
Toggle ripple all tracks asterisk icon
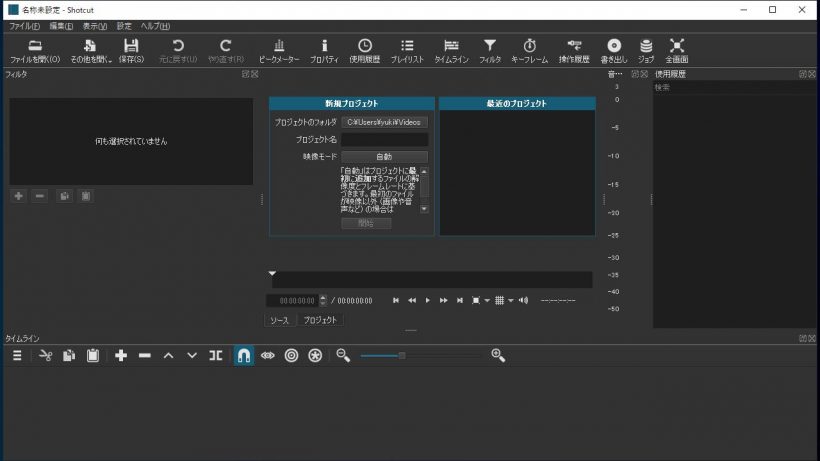coord(315,355)
